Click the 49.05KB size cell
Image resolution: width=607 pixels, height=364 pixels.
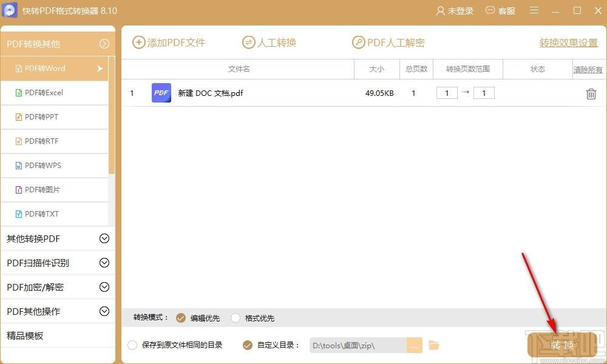click(379, 93)
